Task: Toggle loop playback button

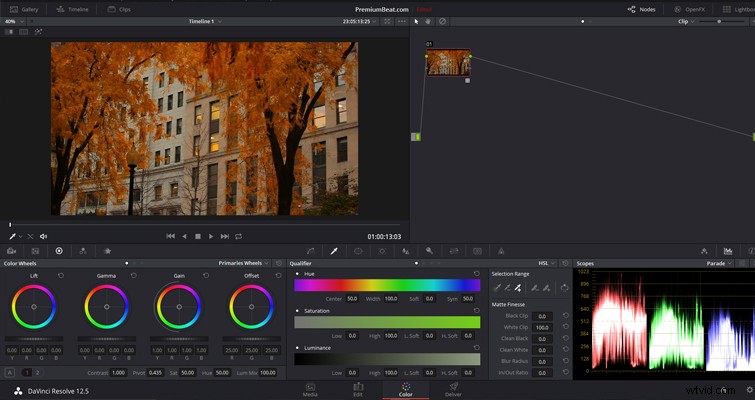Action: tap(238, 236)
